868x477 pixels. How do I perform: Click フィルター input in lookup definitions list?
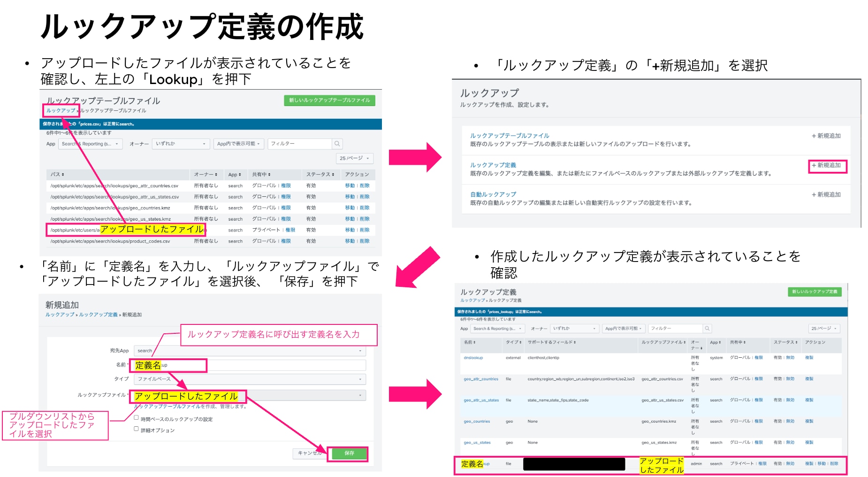(675, 329)
